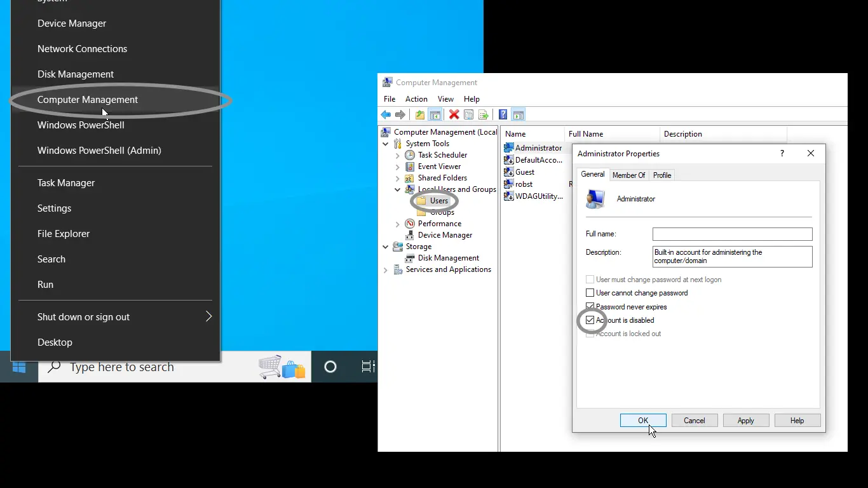This screenshot has width=868, height=488.
Task: Click the Help button in the dialog
Action: [x=797, y=421]
